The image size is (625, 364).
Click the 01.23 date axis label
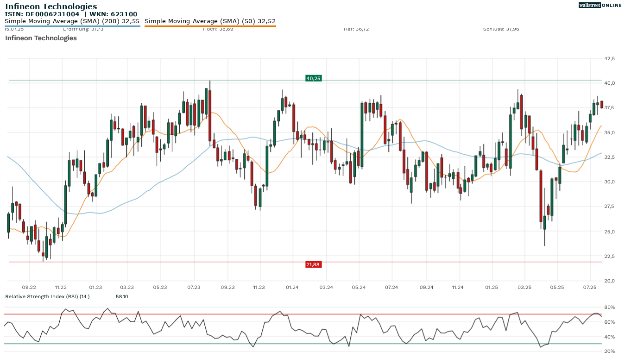(95, 288)
